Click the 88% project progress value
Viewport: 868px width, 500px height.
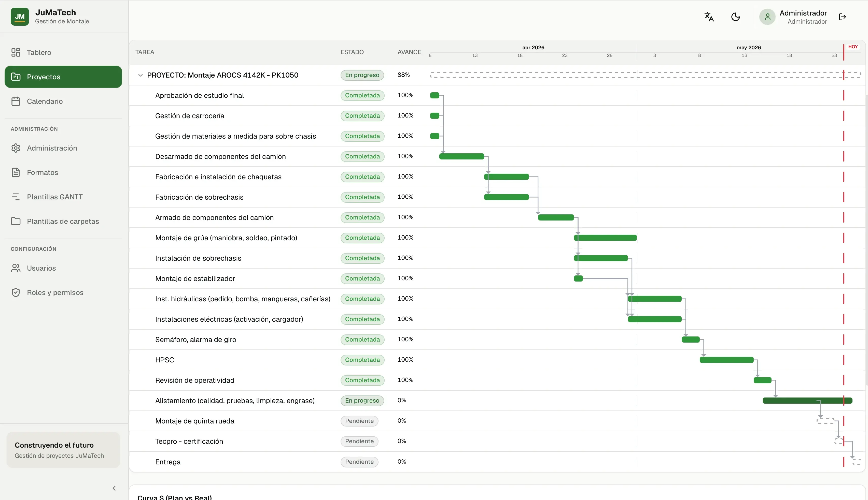[403, 75]
